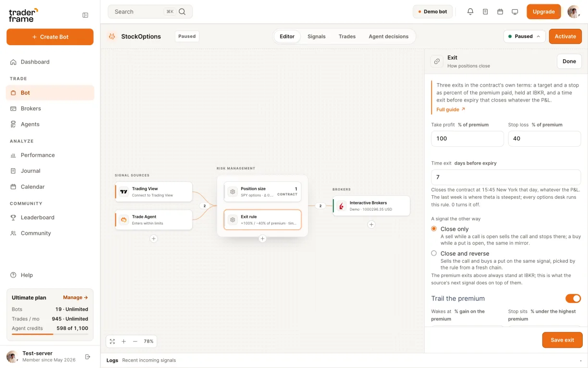The image size is (588, 368).
Task: Activate the StockOptions bot
Action: point(565,36)
